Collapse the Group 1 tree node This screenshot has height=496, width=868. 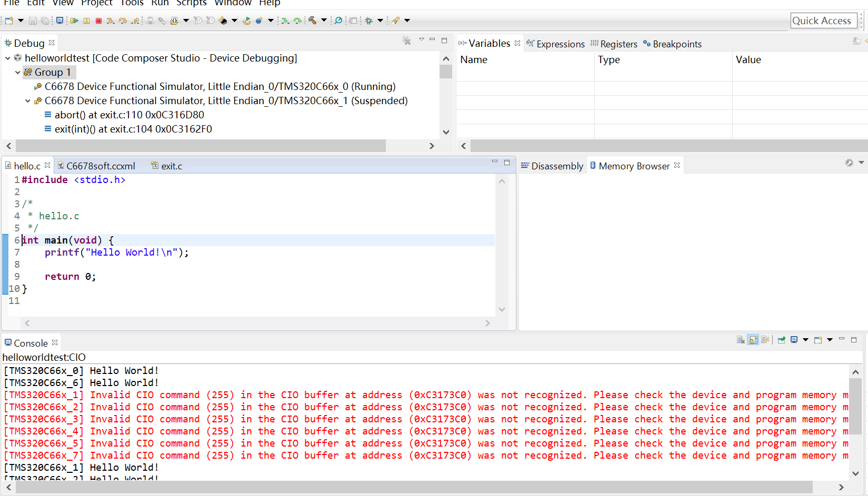17,72
